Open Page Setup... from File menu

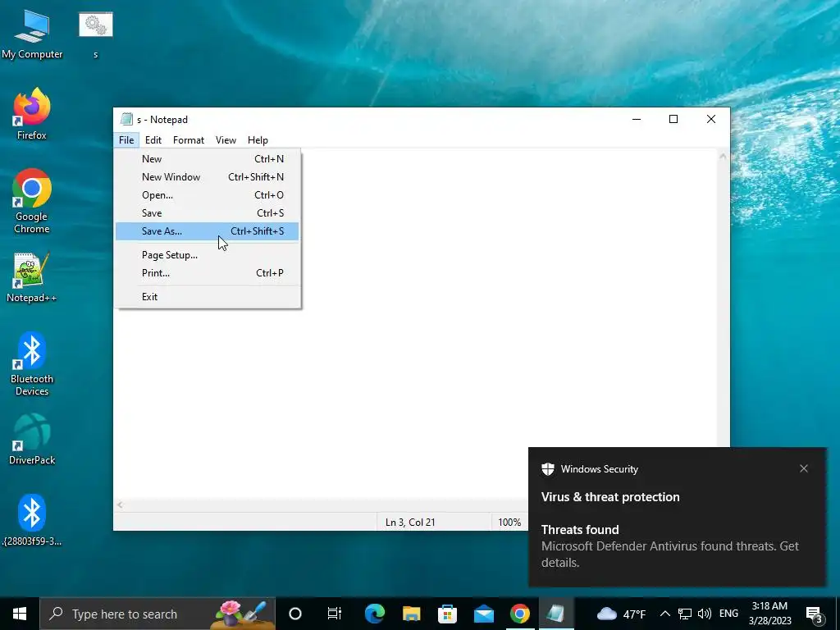(207, 255)
